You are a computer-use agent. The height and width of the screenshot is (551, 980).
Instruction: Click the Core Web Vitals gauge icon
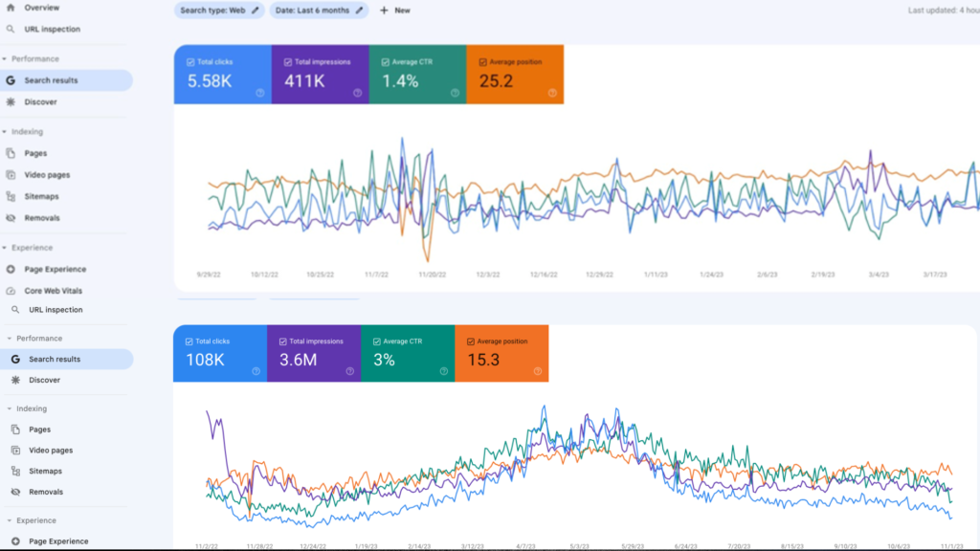pos(11,291)
